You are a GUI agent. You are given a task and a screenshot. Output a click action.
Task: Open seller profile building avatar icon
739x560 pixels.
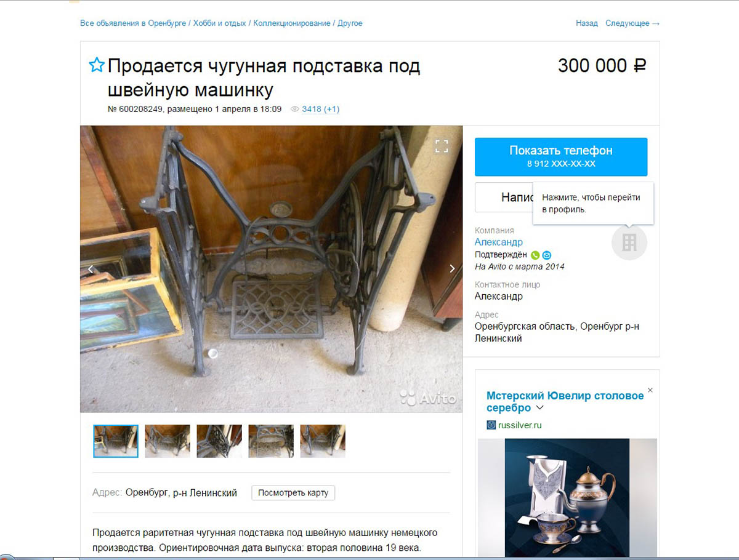coord(629,242)
